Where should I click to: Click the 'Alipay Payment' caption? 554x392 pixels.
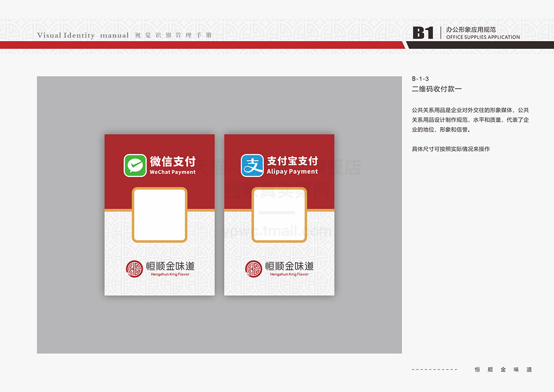[293, 172]
